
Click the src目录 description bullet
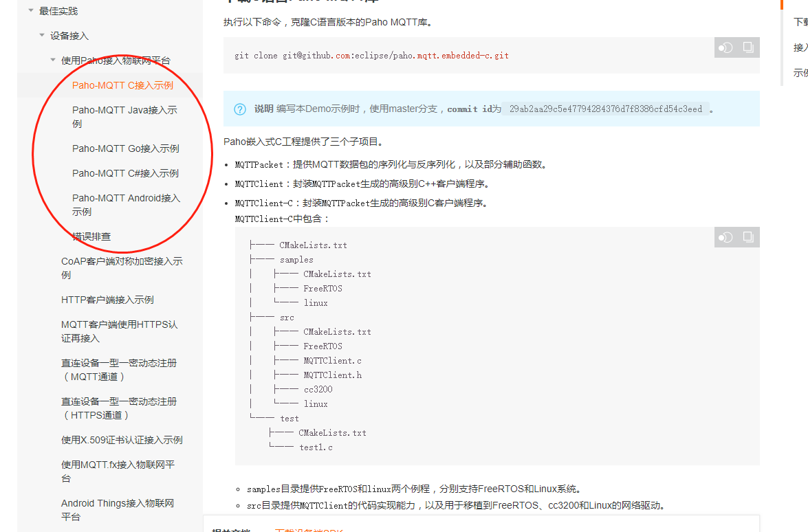457,506
